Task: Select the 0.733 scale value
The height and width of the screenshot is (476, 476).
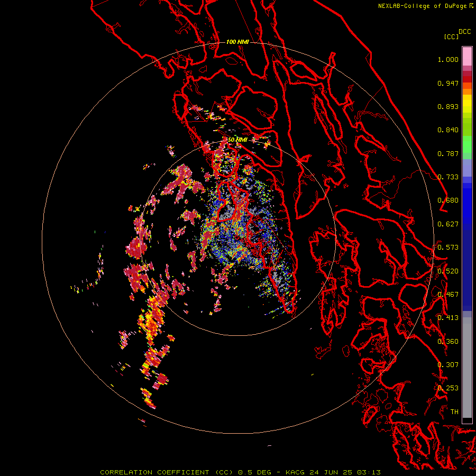Action: click(448, 177)
